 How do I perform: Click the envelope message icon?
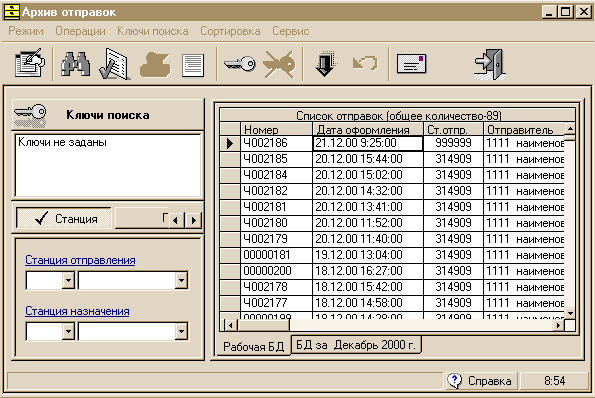(x=412, y=63)
